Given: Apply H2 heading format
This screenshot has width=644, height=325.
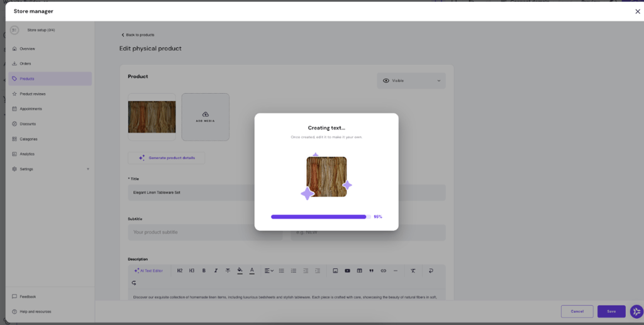Looking at the screenshot, I should pyautogui.click(x=179, y=271).
